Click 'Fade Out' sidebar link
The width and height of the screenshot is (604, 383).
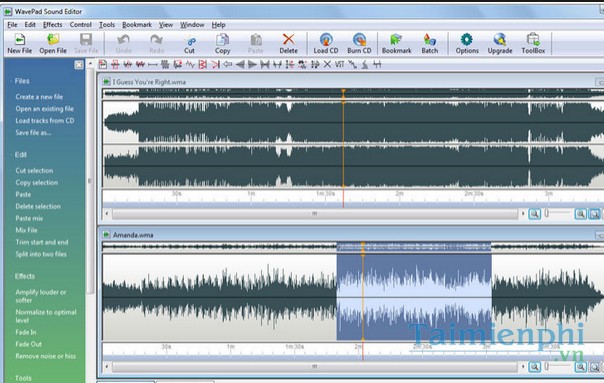click(28, 344)
